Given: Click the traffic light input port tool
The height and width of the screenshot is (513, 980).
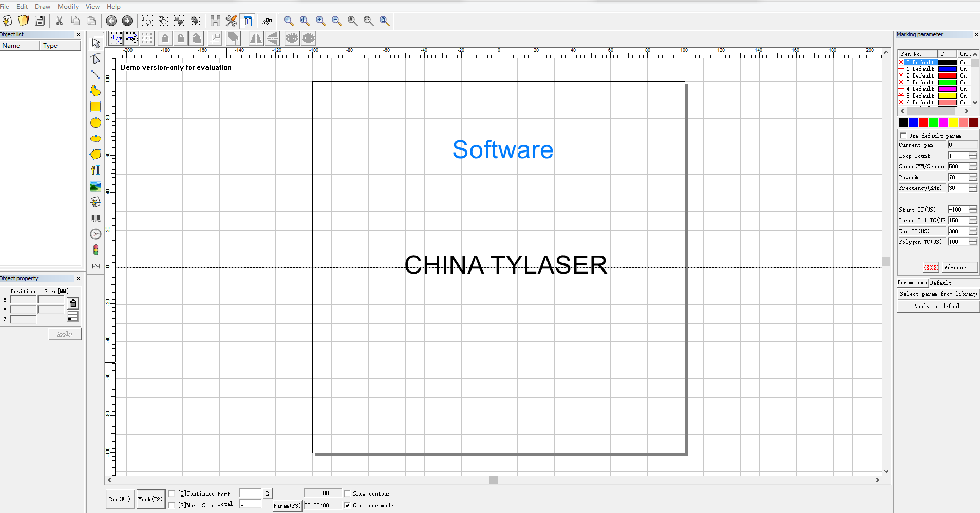Looking at the screenshot, I should click(96, 250).
